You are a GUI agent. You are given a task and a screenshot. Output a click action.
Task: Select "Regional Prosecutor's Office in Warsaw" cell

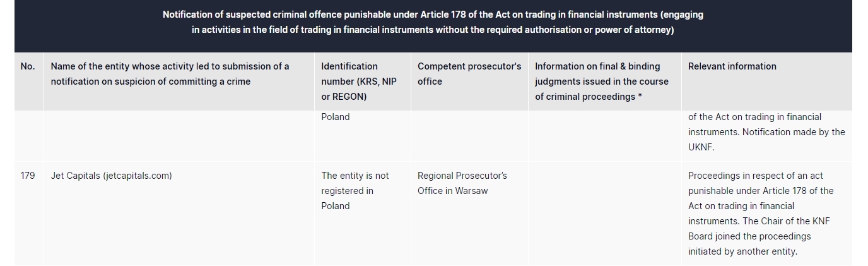(x=462, y=183)
